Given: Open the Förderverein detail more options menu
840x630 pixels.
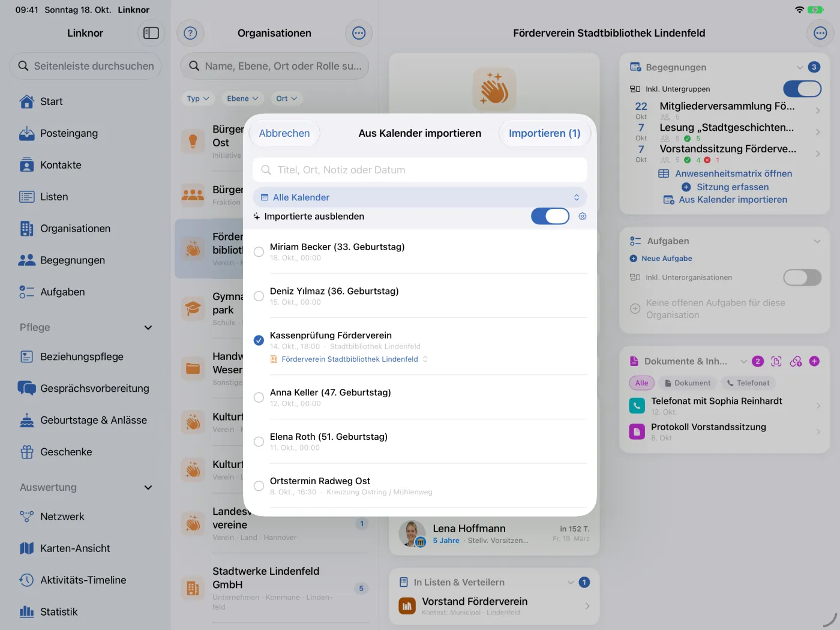Looking at the screenshot, I should [x=820, y=33].
